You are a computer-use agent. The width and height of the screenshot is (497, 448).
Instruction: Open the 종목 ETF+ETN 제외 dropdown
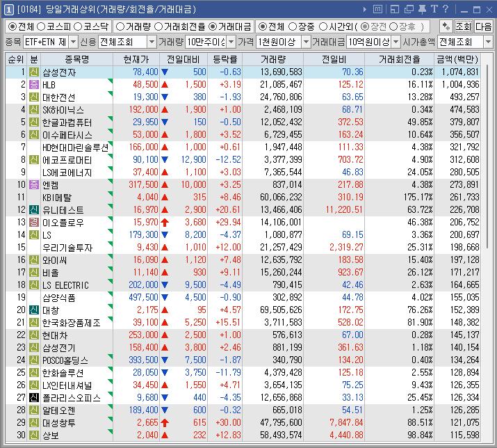pos(73,42)
